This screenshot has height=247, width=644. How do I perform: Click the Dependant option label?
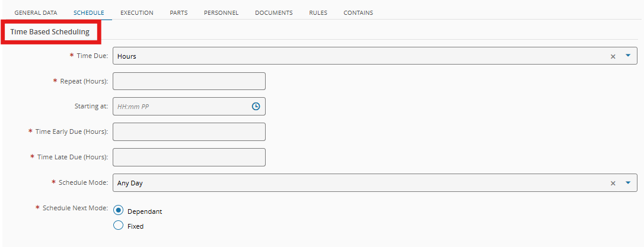145,211
